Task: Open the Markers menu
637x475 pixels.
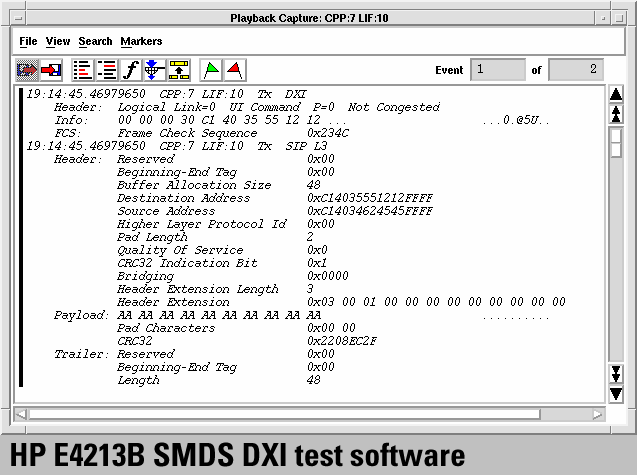Action: pos(141,41)
